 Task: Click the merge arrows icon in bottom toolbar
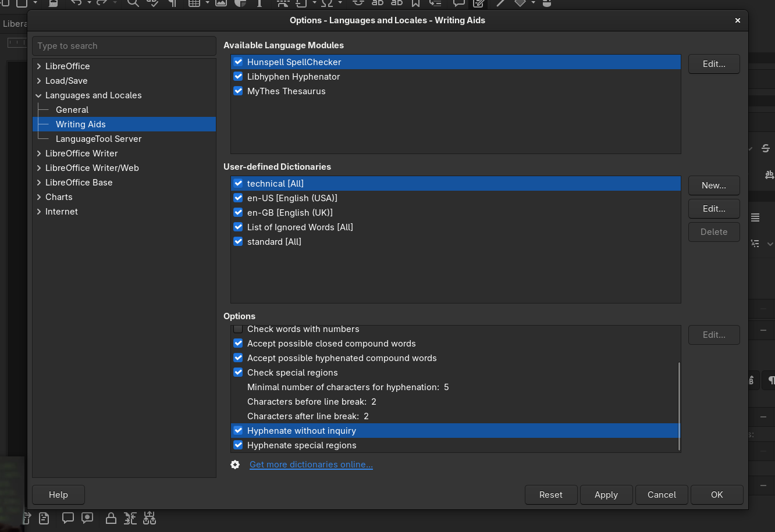point(130,518)
